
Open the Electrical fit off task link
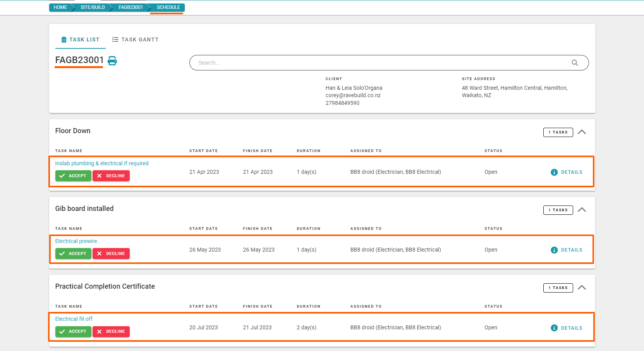click(74, 319)
